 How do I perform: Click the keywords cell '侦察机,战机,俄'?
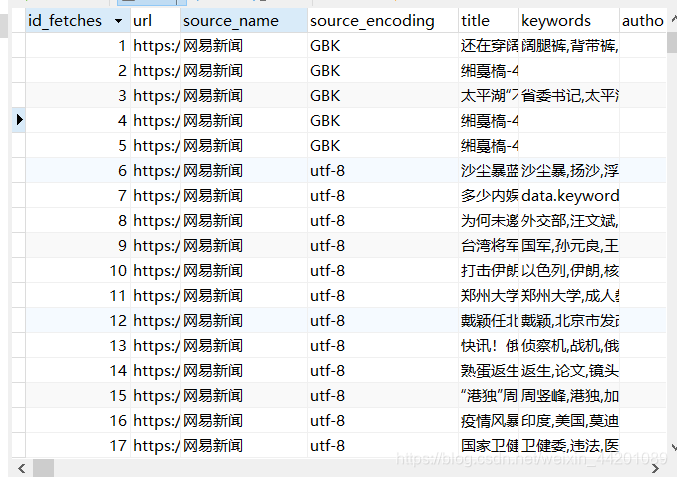(x=569, y=345)
